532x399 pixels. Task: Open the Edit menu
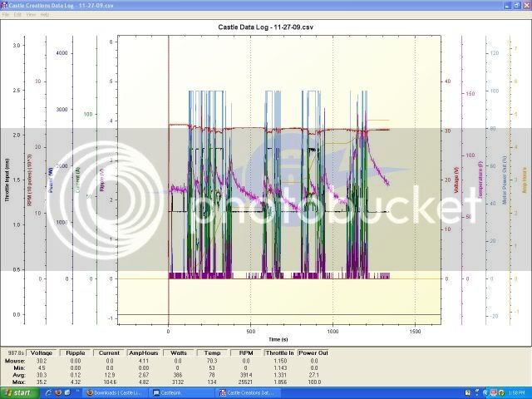pos(17,15)
